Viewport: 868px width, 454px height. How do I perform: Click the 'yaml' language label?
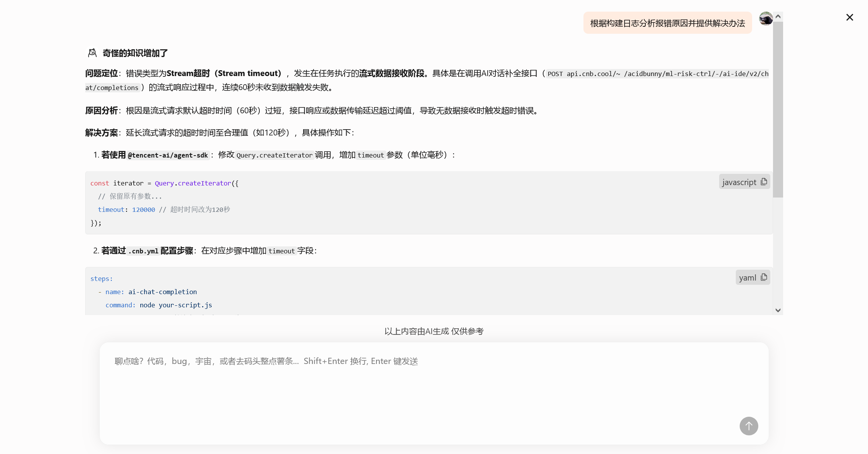point(747,277)
